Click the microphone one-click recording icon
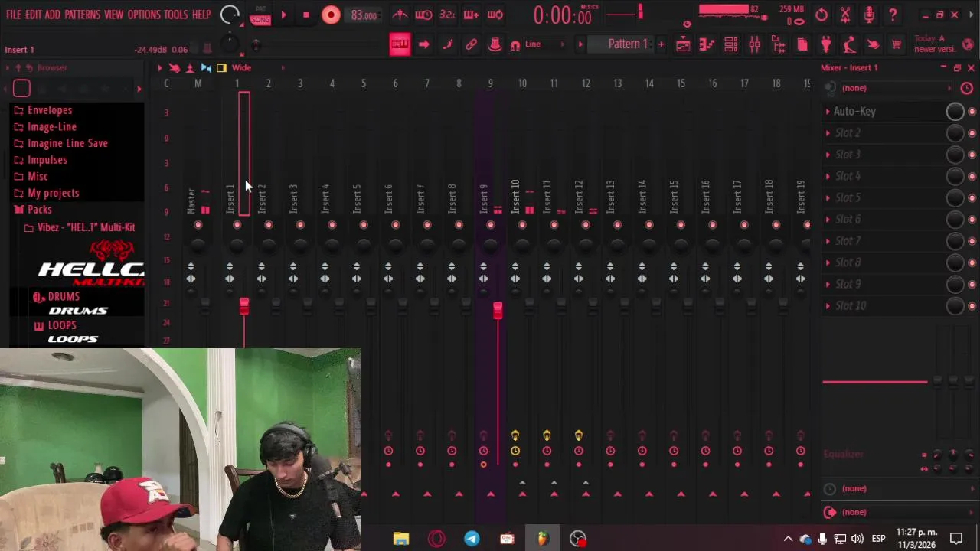This screenshot has height=551, width=980. (869, 15)
